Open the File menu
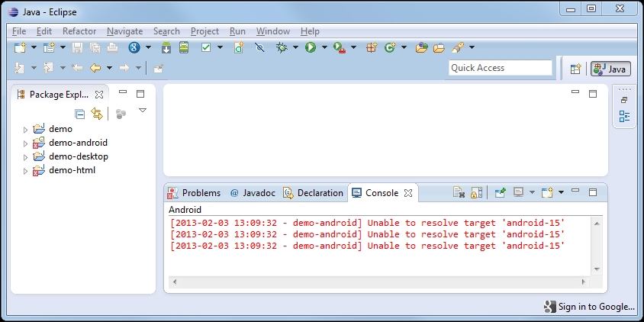Viewport: 644px width, 322px height. (19, 31)
